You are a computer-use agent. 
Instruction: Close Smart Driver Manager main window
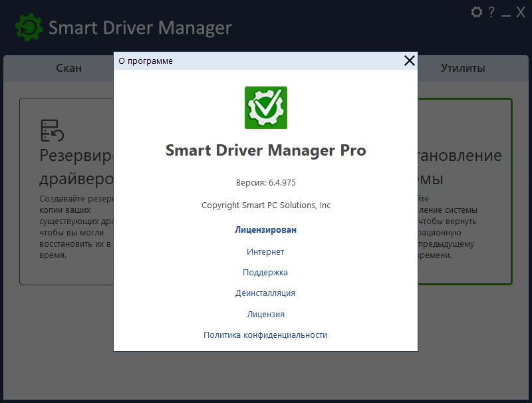(521, 12)
